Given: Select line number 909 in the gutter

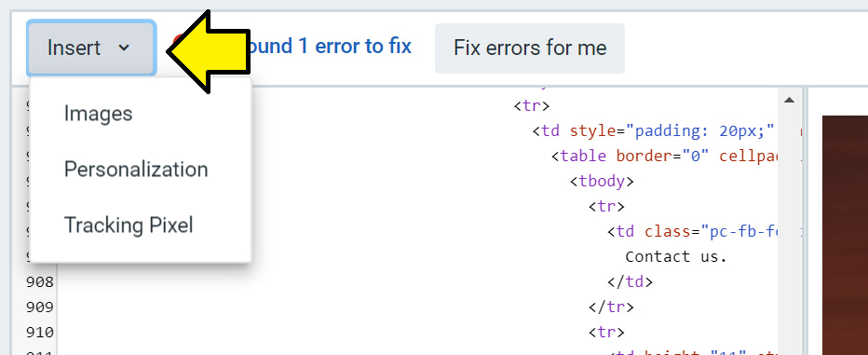Looking at the screenshot, I should [x=40, y=307].
